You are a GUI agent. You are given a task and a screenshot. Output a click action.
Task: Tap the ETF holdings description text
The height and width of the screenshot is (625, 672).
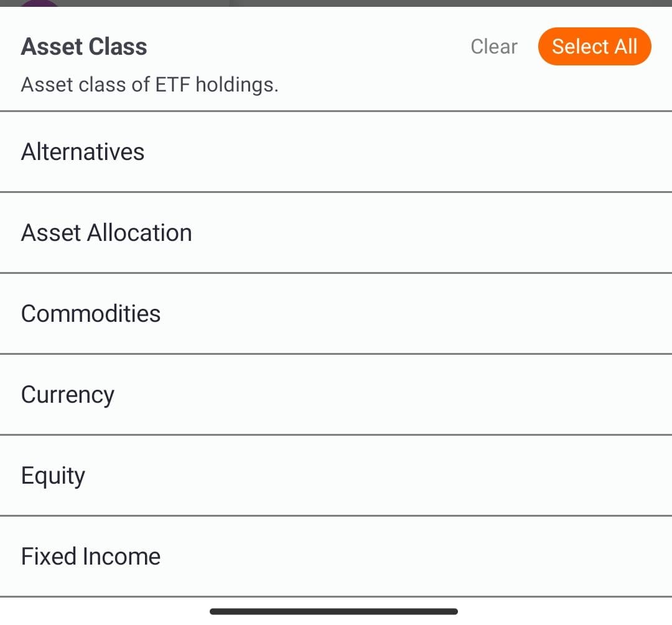click(x=151, y=85)
